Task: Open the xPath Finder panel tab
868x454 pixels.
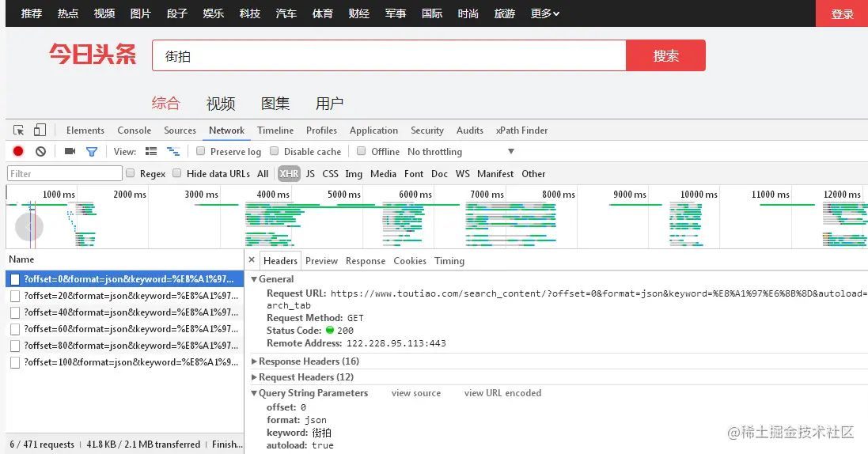Action: pyautogui.click(x=521, y=130)
